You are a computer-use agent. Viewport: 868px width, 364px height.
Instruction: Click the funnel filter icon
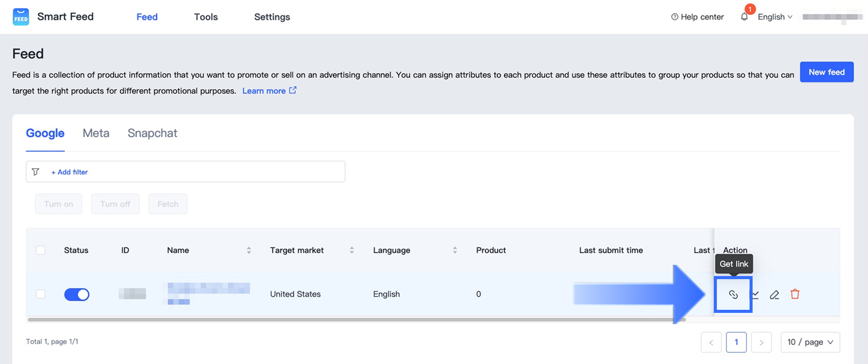click(x=36, y=172)
